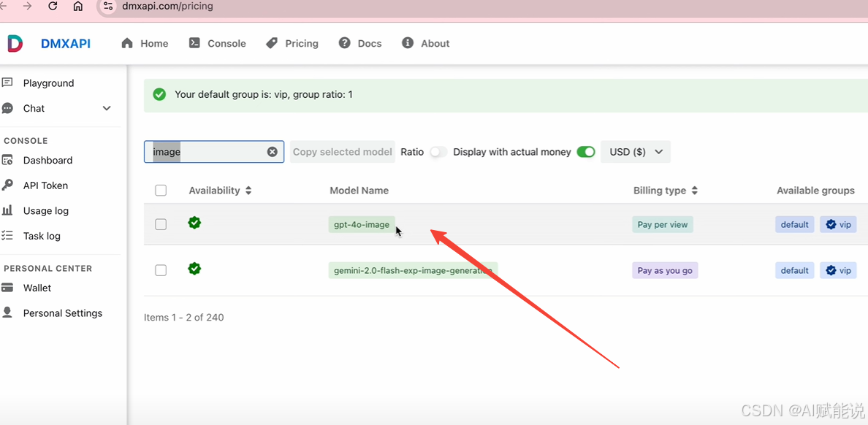868x425 pixels.
Task: Click vip group tag in gemini row
Action: [838, 271]
